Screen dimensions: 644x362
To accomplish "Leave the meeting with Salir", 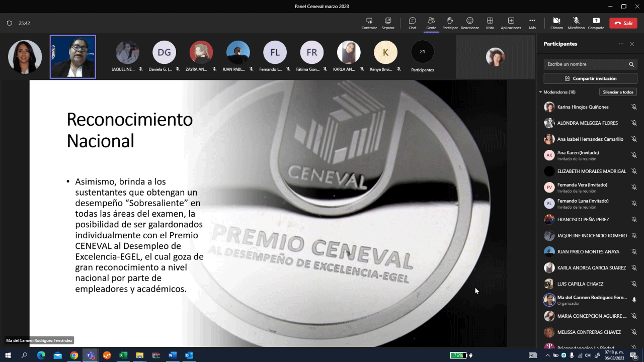I will click(623, 23).
